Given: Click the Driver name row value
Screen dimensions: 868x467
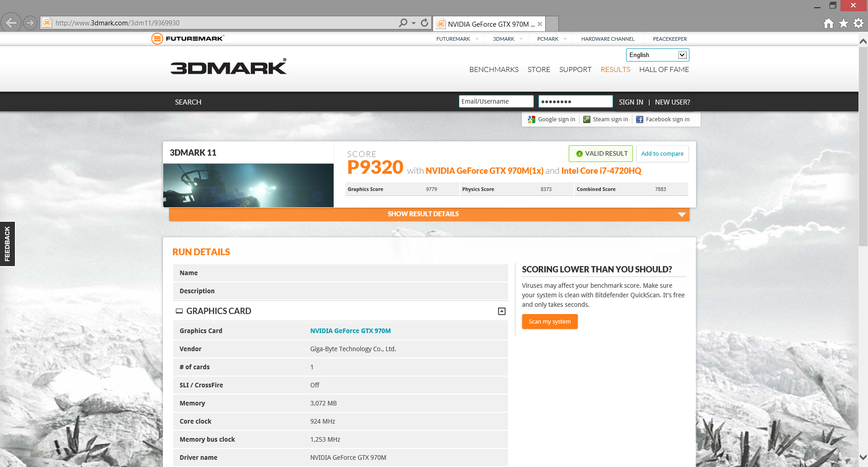Looking at the screenshot, I should [x=348, y=457].
